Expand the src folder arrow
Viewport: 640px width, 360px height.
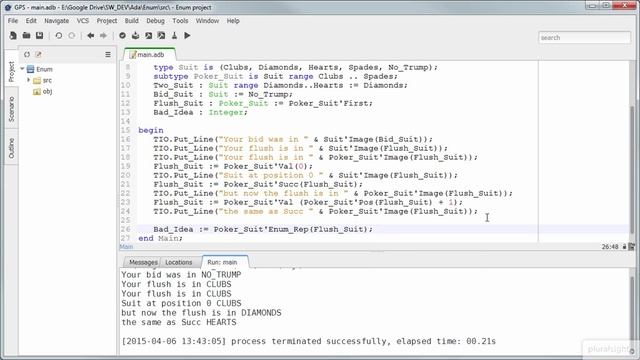[29, 80]
